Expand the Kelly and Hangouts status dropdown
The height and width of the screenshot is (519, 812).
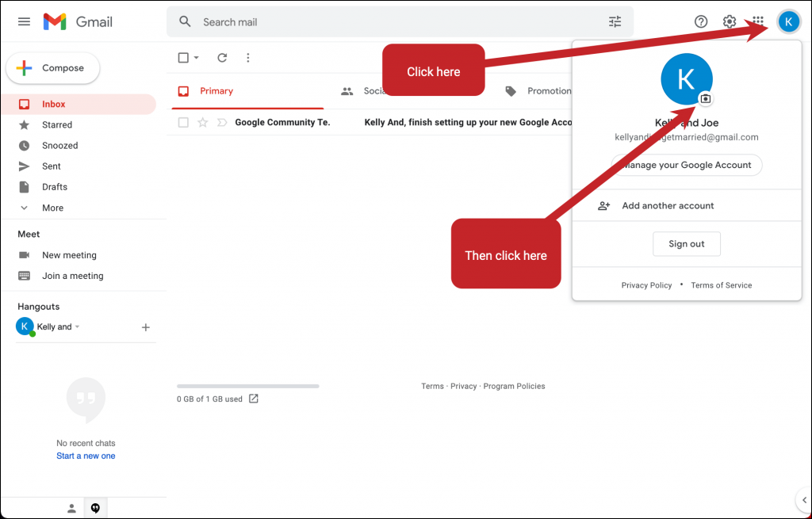[77, 327]
